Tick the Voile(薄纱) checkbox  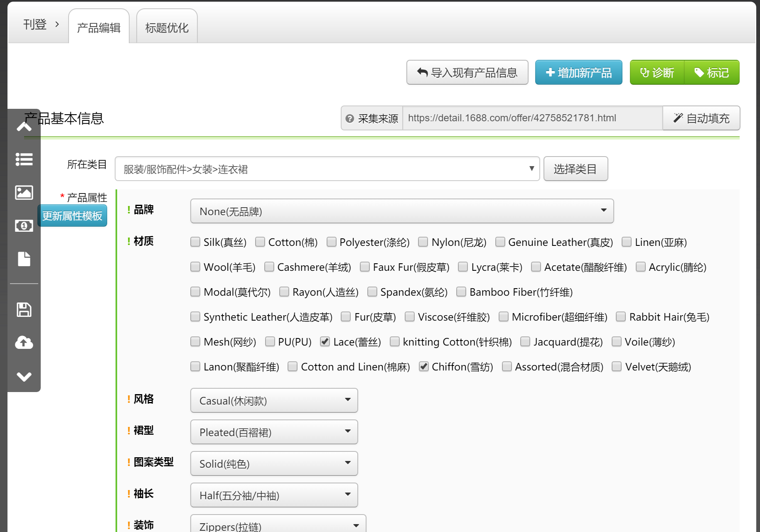(617, 341)
